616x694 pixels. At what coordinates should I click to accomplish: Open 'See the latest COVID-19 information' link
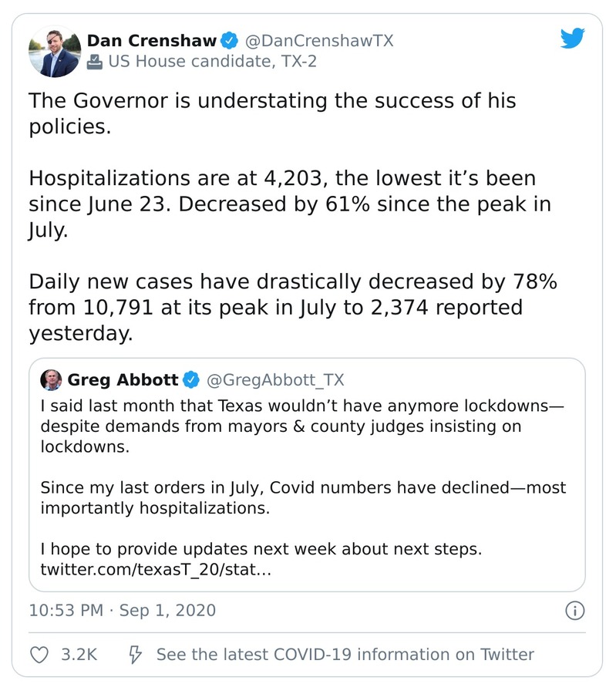pyautogui.click(x=345, y=655)
